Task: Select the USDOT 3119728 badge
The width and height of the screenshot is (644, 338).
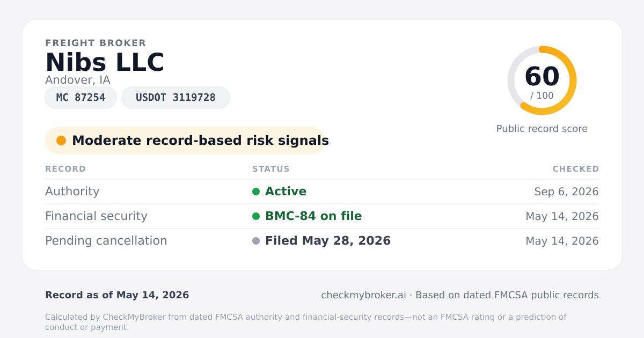Action: (175, 98)
